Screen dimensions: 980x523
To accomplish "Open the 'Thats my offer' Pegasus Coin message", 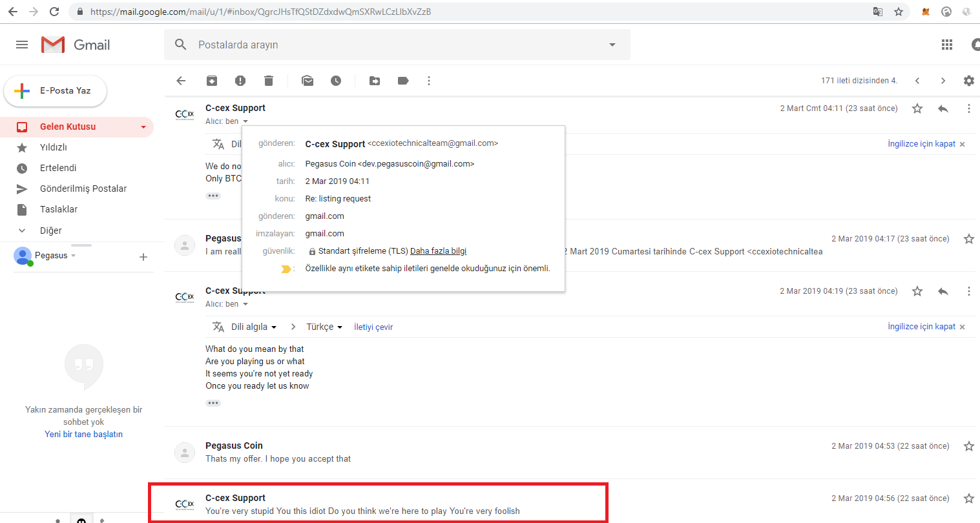I will click(x=568, y=452).
